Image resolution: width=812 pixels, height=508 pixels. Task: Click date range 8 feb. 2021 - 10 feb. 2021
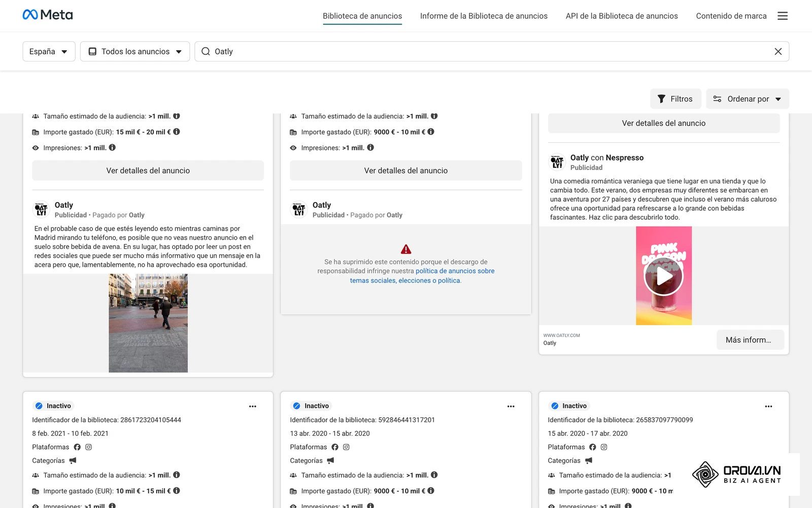pos(71,433)
